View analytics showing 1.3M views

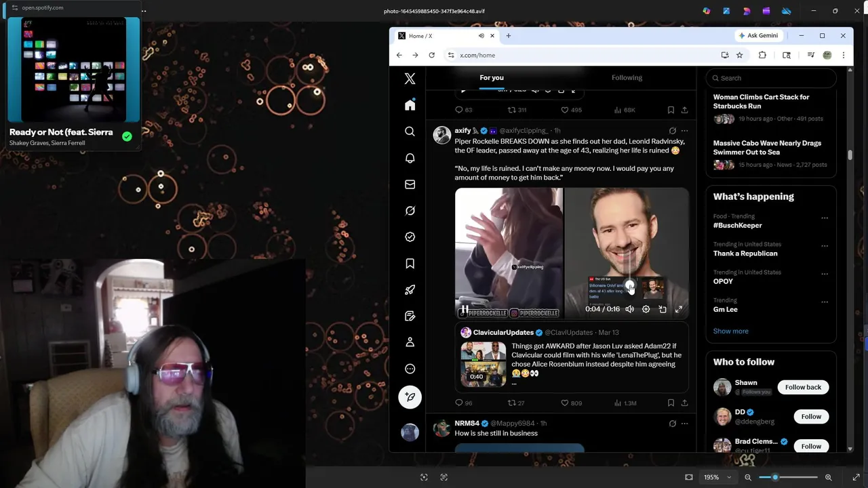click(625, 403)
